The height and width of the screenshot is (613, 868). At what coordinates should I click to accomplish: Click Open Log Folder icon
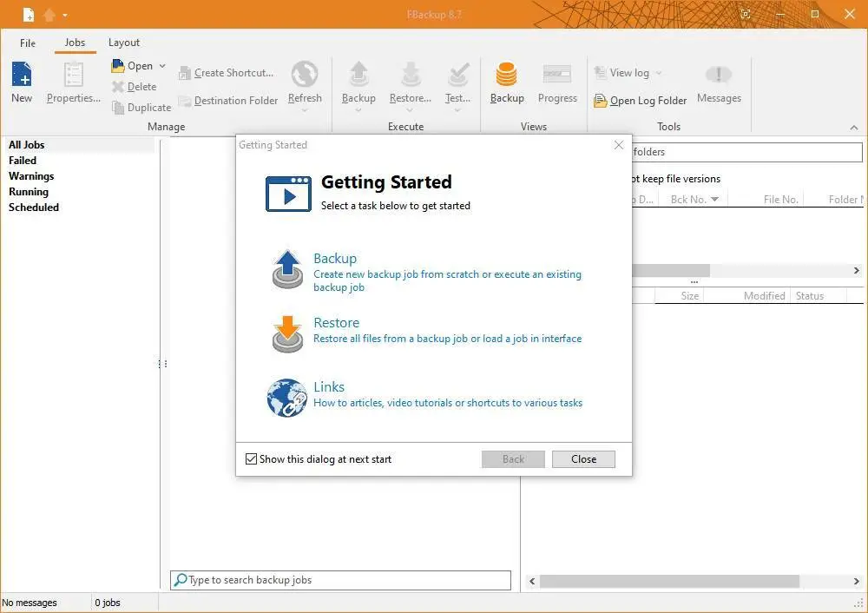tap(600, 101)
